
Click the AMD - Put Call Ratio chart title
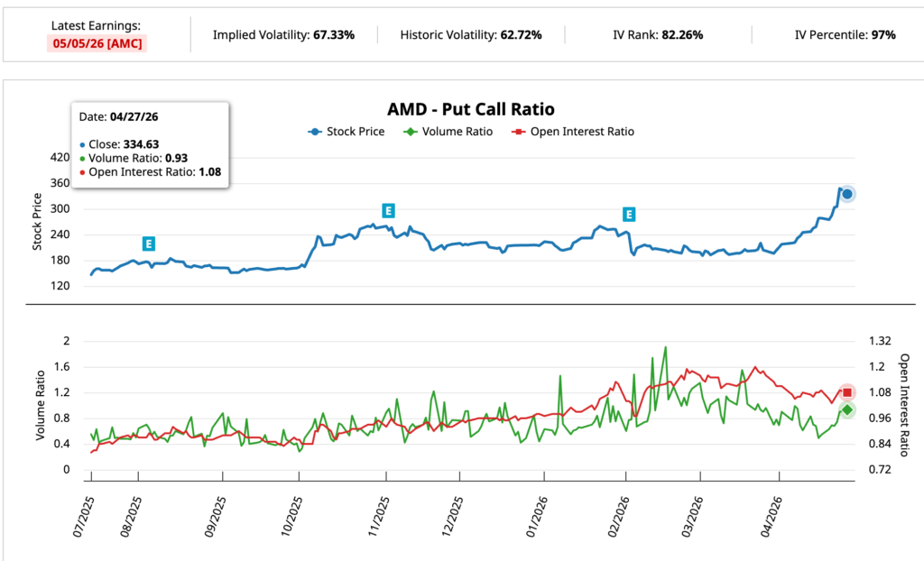point(471,110)
